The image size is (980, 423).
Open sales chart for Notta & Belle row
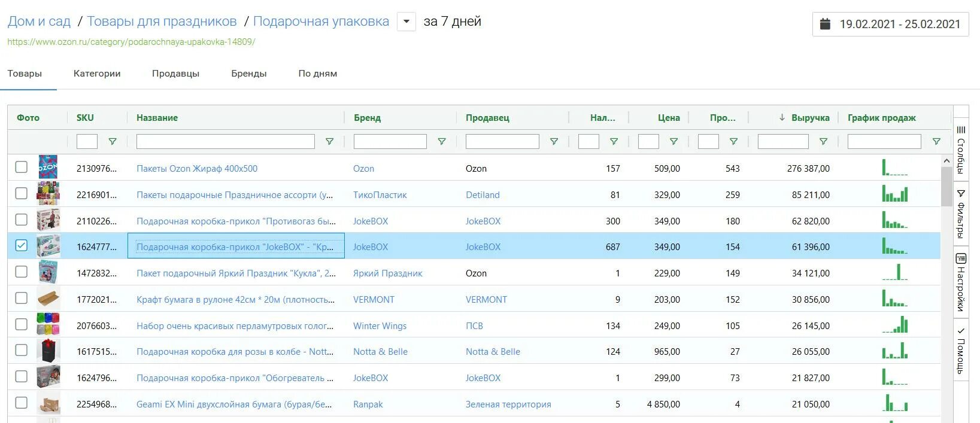coord(895,350)
